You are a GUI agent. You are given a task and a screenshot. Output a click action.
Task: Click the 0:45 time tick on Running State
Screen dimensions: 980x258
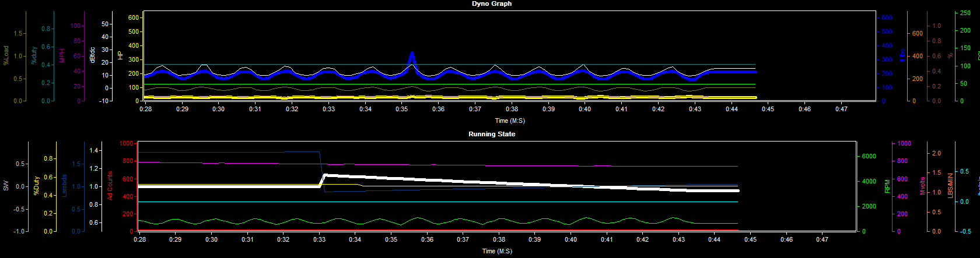tap(750, 239)
